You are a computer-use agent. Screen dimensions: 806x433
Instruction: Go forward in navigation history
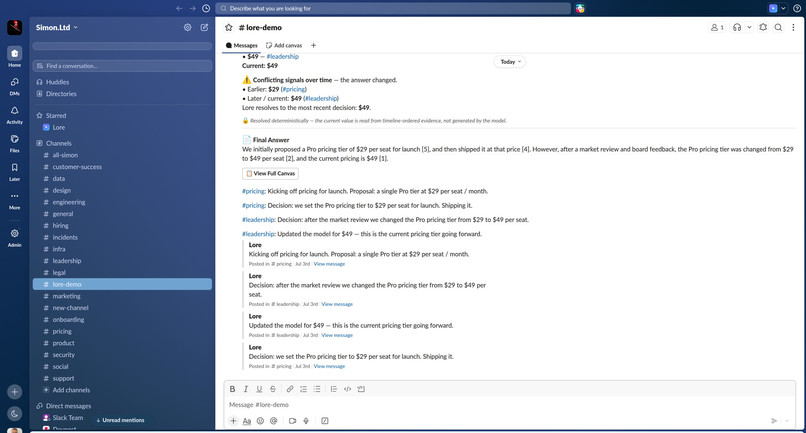192,8
